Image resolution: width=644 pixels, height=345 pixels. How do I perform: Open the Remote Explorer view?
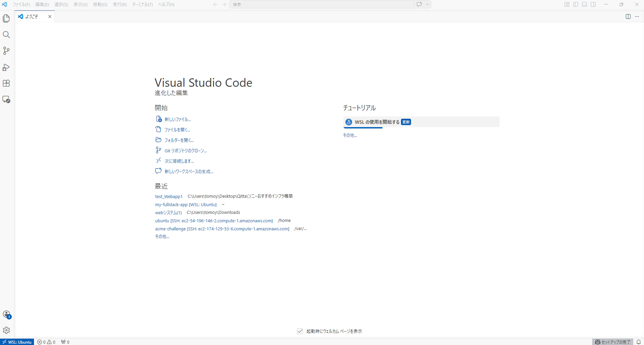click(6, 100)
